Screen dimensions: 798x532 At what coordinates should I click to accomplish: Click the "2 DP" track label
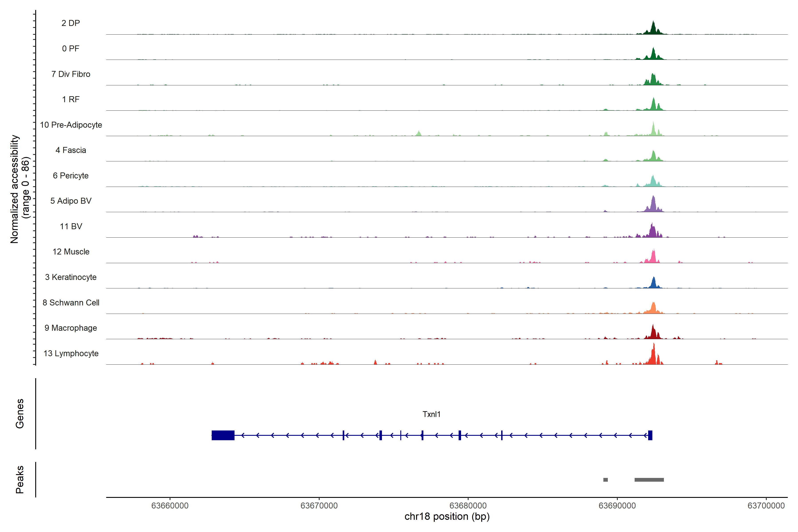(70, 23)
